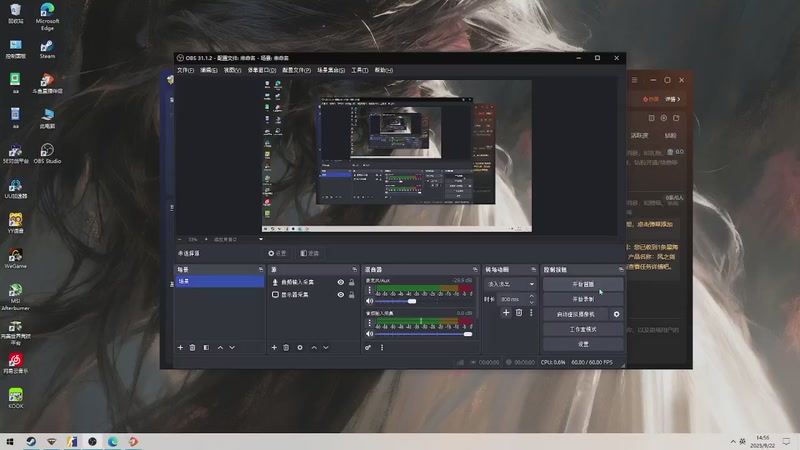Remove scene transition with trash icon
This screenshot has height=450, width=800.
[x=519, y=313]
